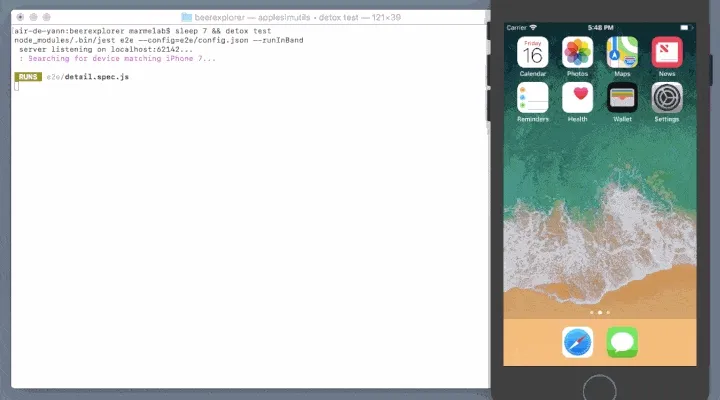This screenshot has width=720, height=400.
Task: Click the 5:48 PM clock text
Action: pos(600,28)
